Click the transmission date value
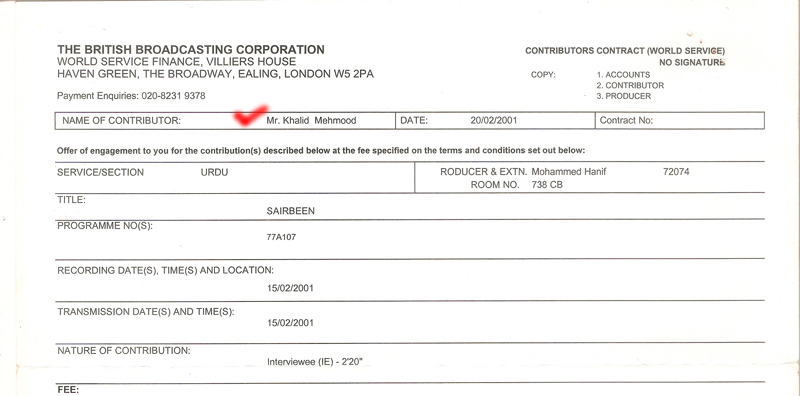800x396 pixels. pyautogui.click(x=290, y=323)
